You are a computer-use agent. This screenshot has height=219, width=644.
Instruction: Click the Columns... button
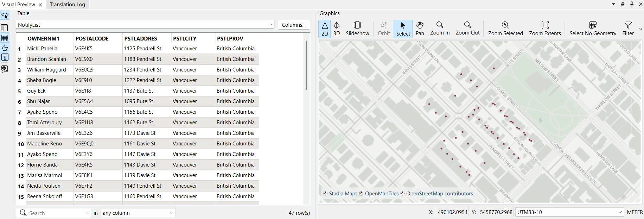click(294, 25)
